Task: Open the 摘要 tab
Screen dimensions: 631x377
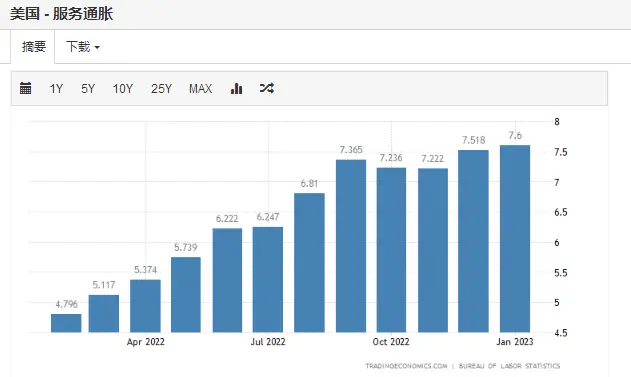Action: click(x=33, y=47)
